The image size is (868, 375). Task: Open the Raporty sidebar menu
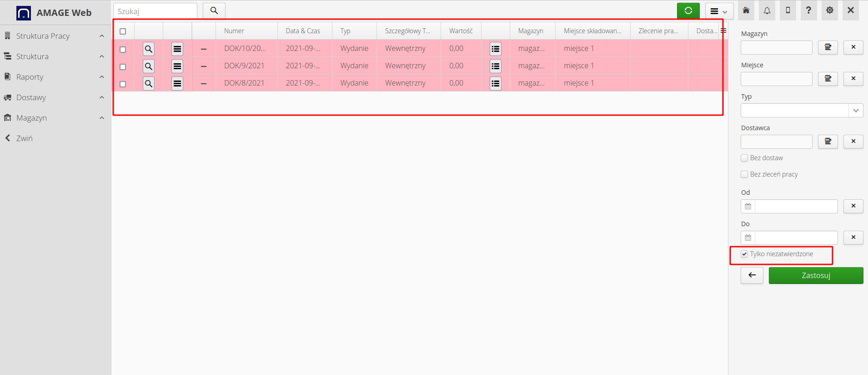click(x=55, y=77)
